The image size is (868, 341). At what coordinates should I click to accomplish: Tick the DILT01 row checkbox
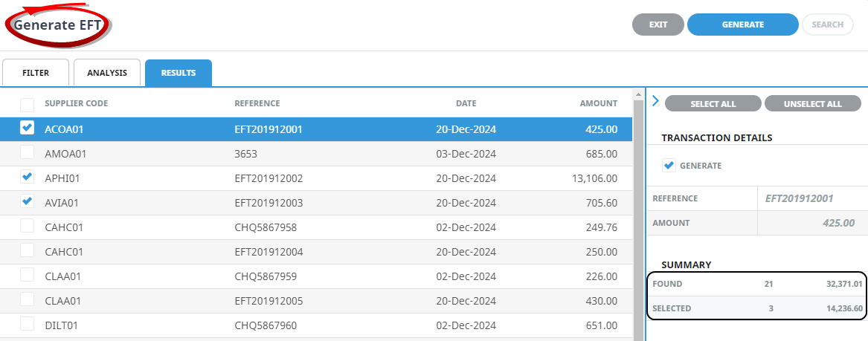[27, 324]
